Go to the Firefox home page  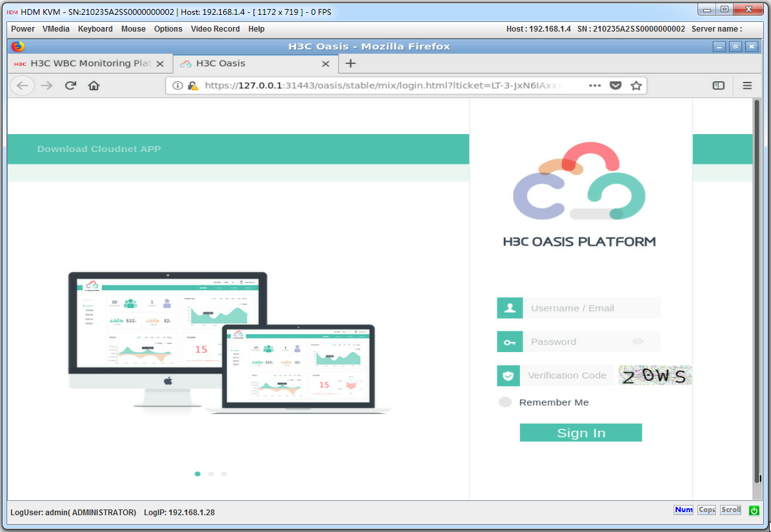[x=94, y=86]
